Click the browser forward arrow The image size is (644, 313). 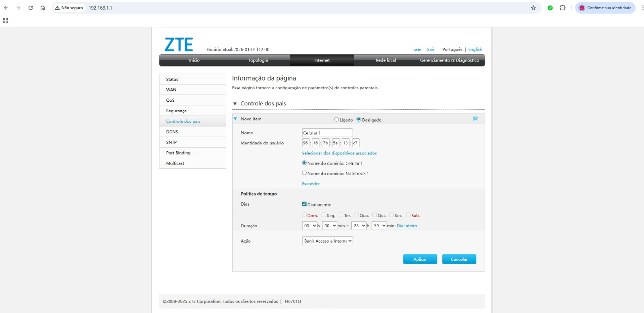tap(18, 8)
